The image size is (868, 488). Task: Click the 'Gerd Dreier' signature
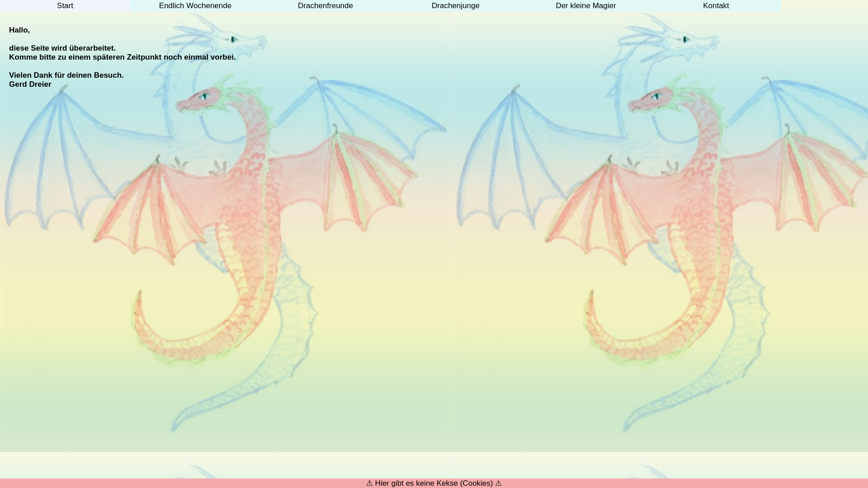(x=30, y=84)
